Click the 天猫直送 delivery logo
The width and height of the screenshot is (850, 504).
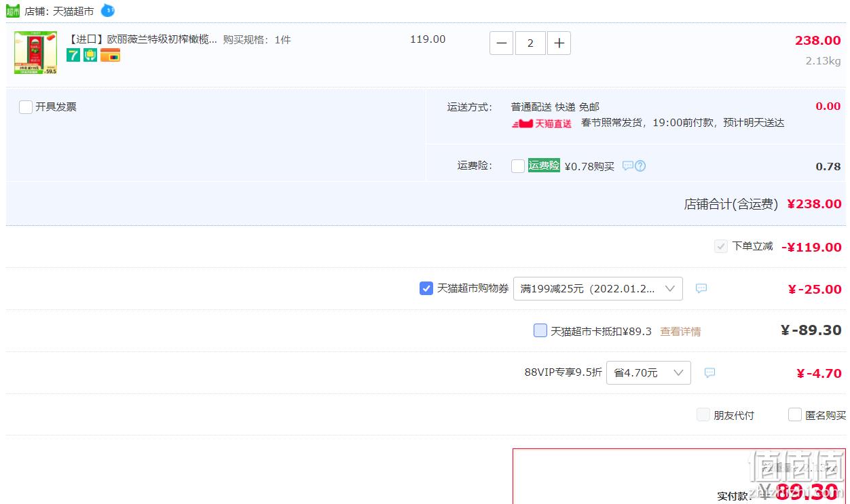click(541, 123)
